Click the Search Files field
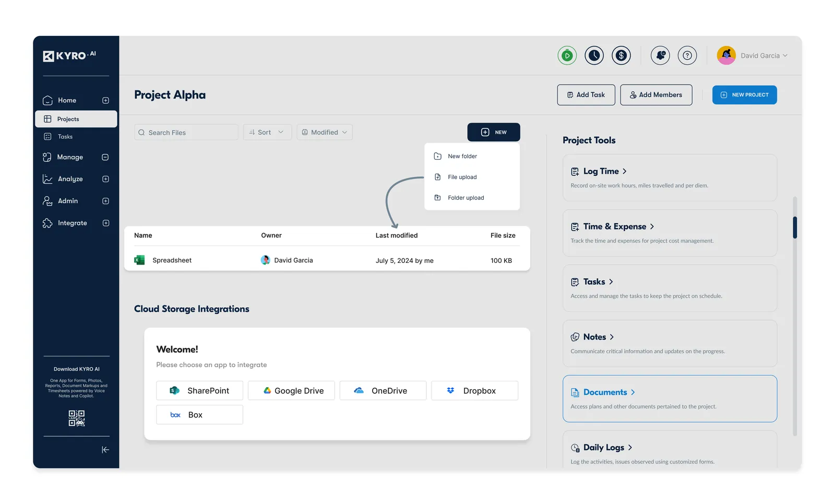The height and width of the screenshot is (504, 835). (186, 132)
